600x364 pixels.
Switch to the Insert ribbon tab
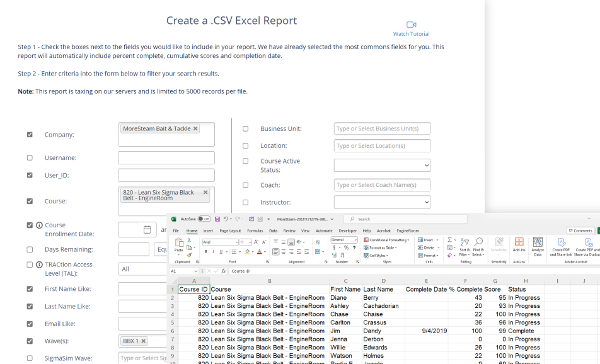pyautogui.click(x=208, y=231)
